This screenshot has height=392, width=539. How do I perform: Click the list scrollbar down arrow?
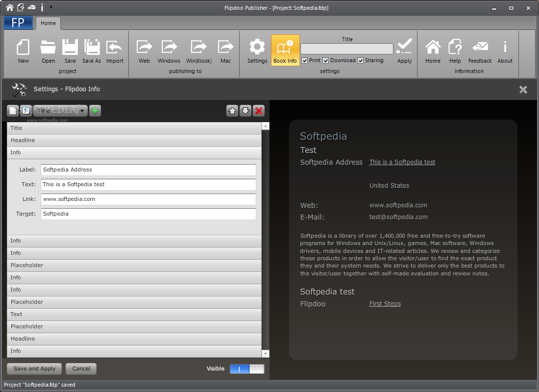pyautogui.click(x=266, y=353)
